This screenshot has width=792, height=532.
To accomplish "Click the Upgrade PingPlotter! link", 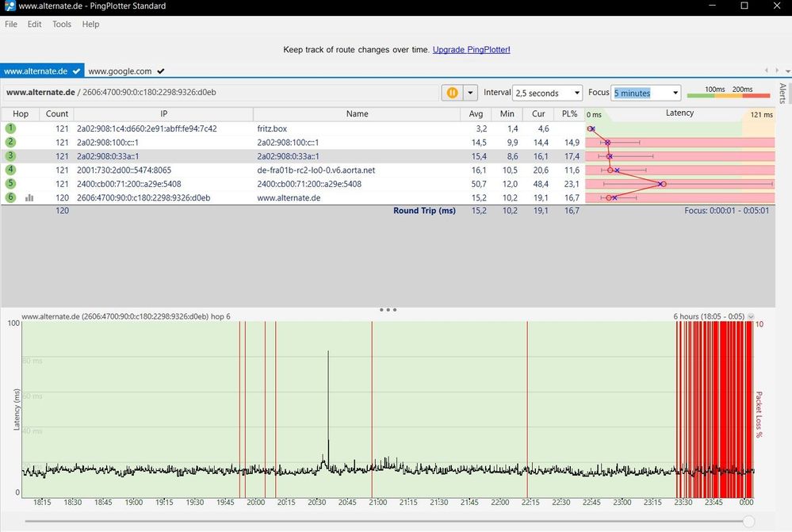I will 471,50.
